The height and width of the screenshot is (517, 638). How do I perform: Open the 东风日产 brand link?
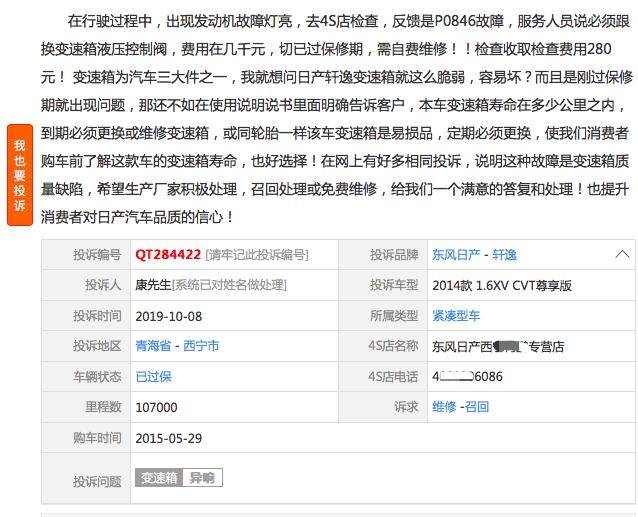click(456, 255)
